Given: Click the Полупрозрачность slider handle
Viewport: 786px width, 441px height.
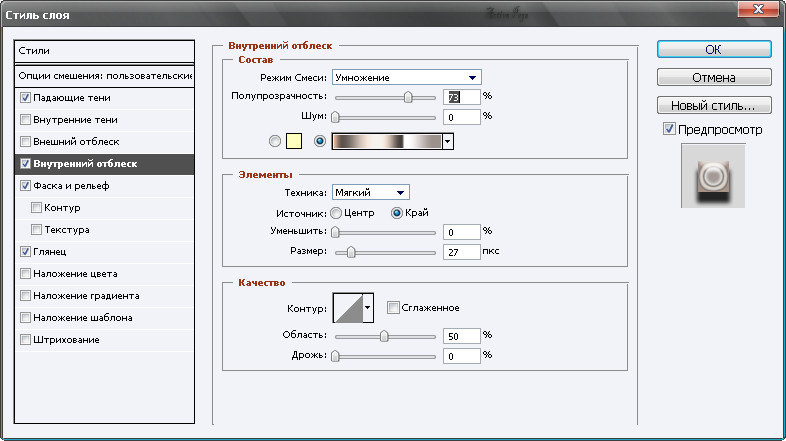Looking at the screenshot, I should click(408, 97).
